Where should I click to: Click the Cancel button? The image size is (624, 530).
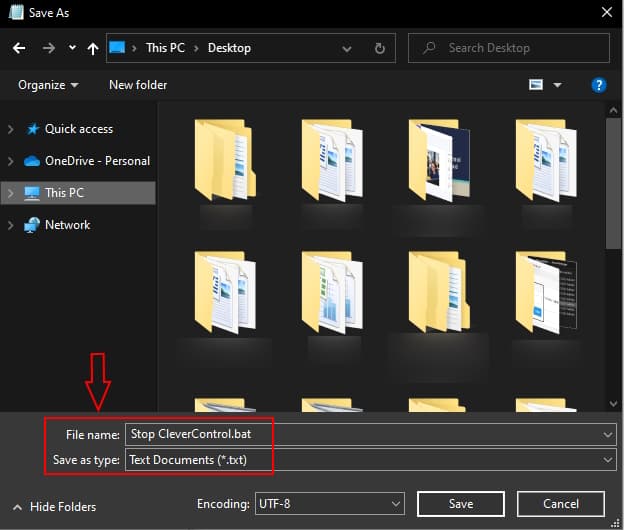pos(561,504)
